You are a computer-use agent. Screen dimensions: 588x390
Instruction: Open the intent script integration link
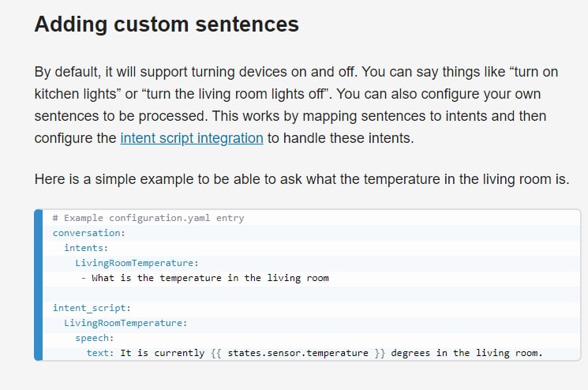click(x=192, y=138)
